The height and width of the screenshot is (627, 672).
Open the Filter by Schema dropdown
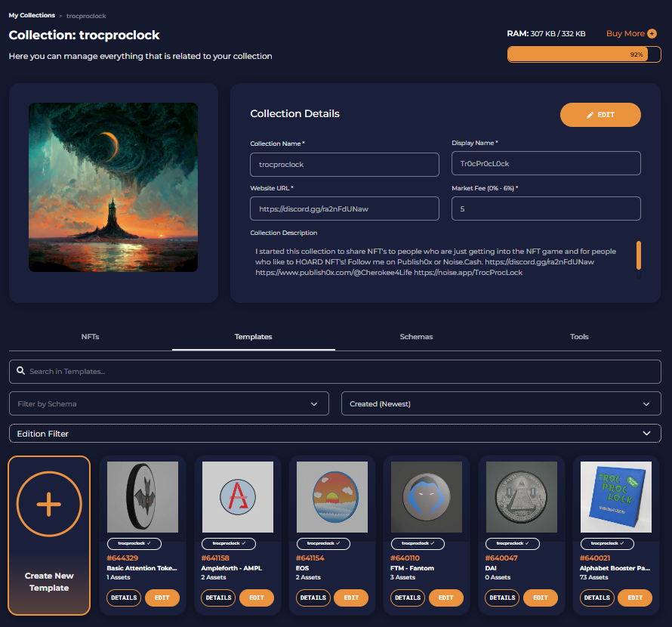(x=169, y=403)
